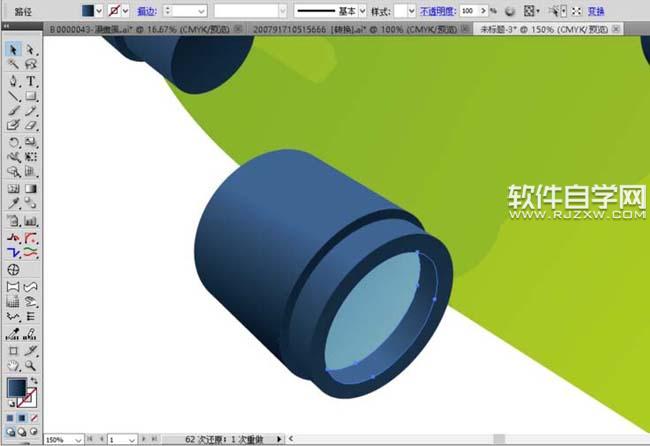Screen dimensions: 650x446
Task: Choose the Gradient tool
Action: 30,189
